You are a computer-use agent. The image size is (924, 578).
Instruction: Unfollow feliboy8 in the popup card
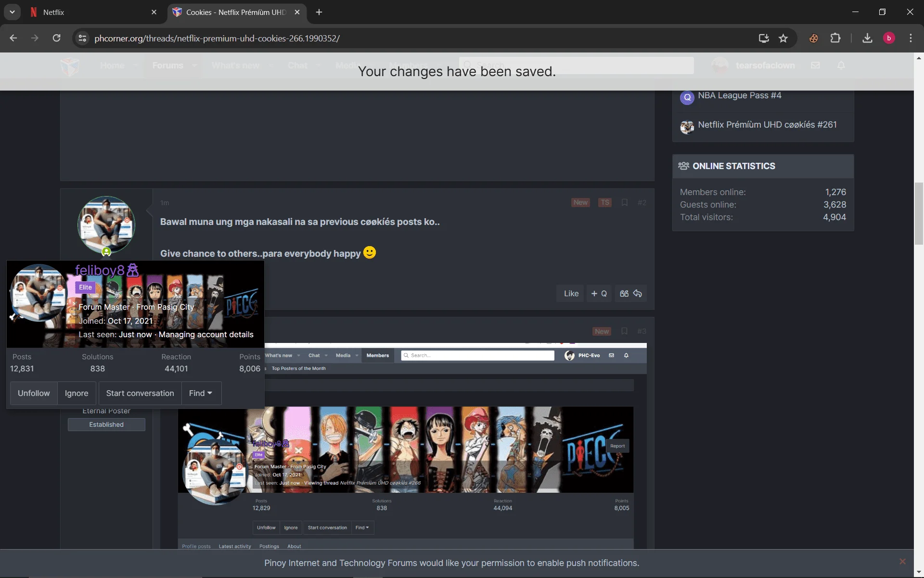click(x=34, y=394)
